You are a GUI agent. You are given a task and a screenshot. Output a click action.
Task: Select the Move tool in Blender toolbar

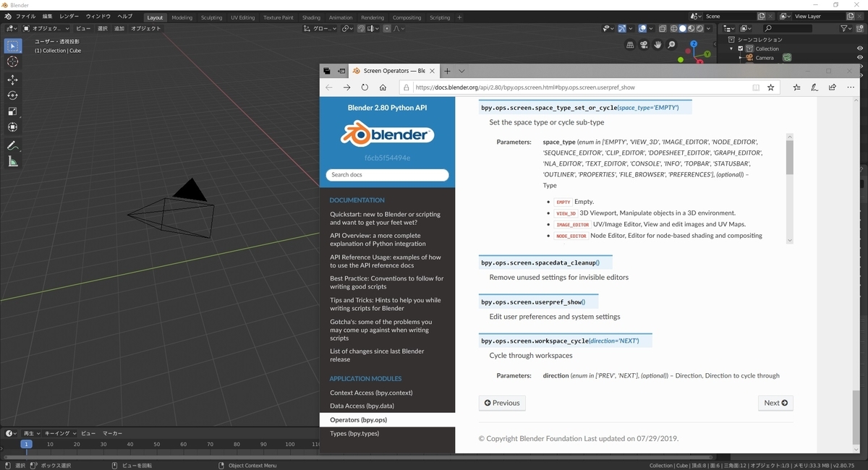[x=12, y=80]
